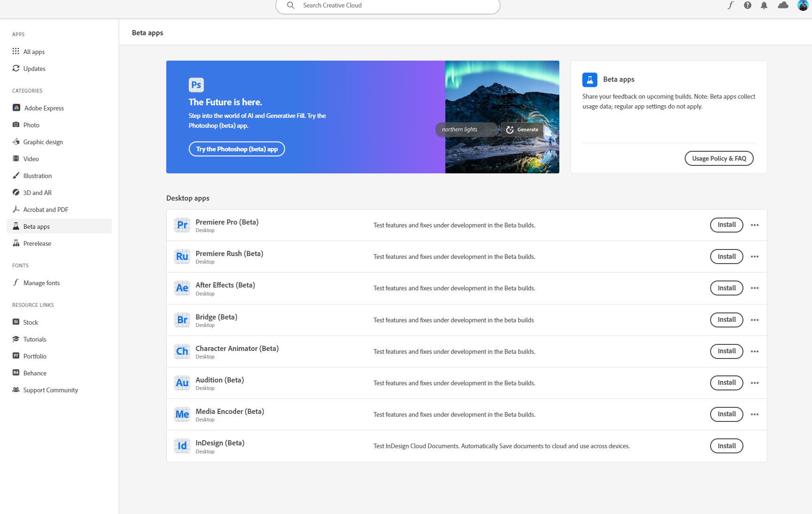The height and width of the screenshot is (514, 812).
Task: Open more options for Bridge (Beta)
Action: pyautogui.click(x=755, y=319)
